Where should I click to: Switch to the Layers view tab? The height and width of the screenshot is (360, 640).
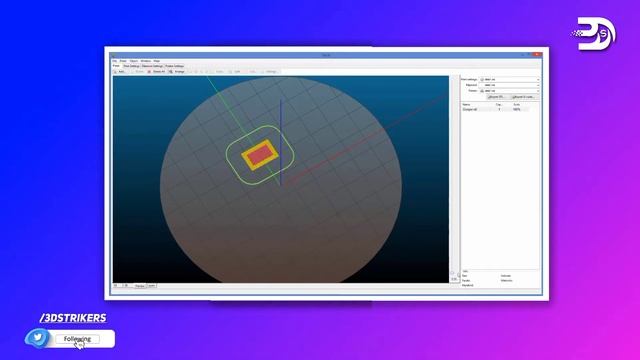pyautogui.click(x=151, y=286)
